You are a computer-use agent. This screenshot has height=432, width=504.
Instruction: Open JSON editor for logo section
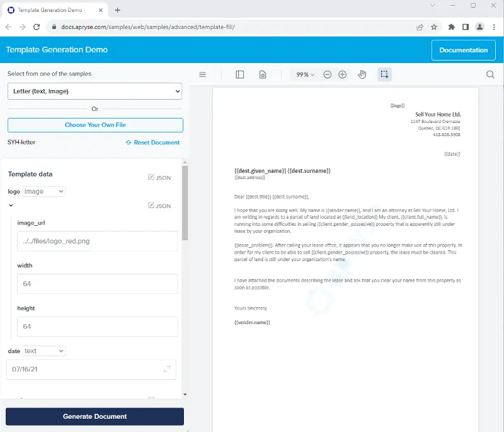[x=159, y=206]
